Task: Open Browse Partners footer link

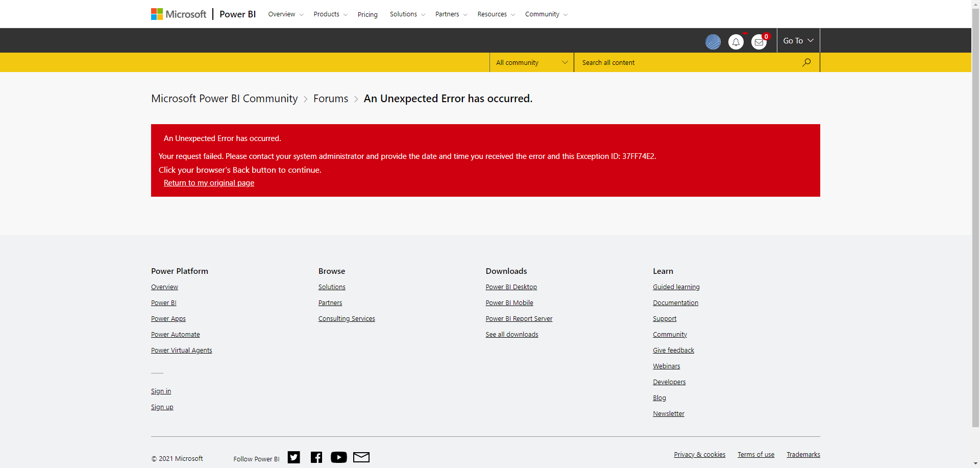Action: (x=330, y=303)
